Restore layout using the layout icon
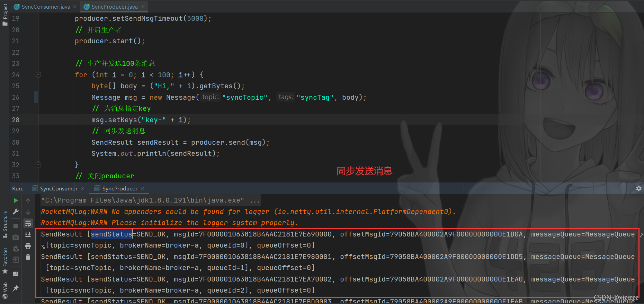This screenshot has height=304, width=644. click(x=16, y=274)
